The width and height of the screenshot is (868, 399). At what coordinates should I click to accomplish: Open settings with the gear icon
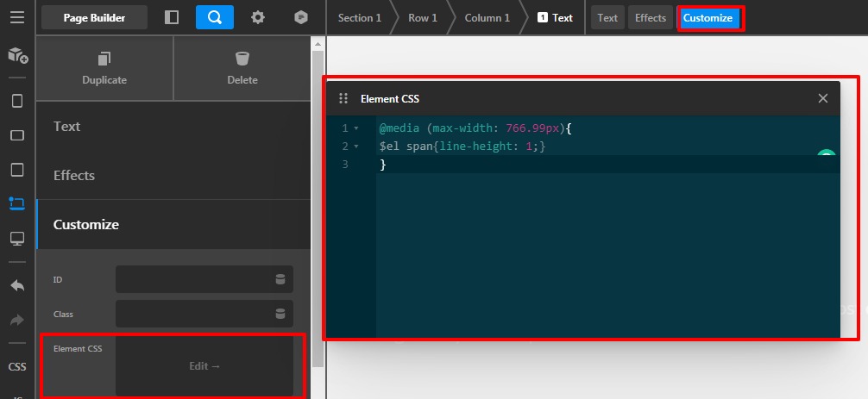[x=257, y=17]
